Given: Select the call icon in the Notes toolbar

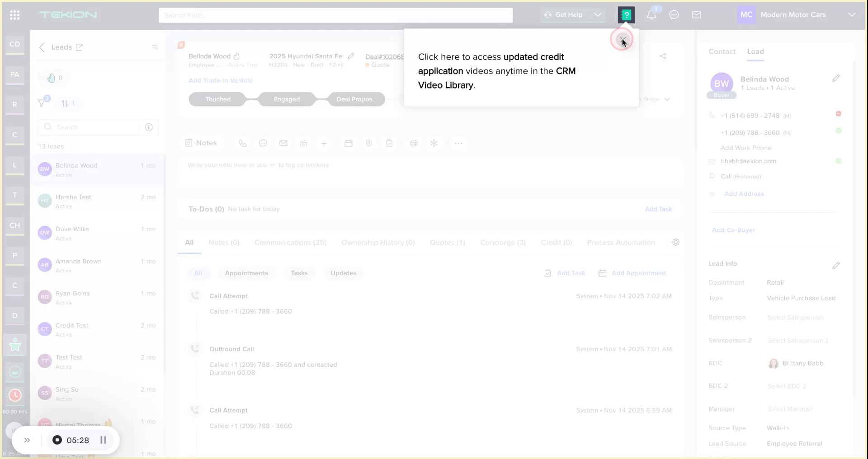Looking at the screenshot, I should pos(243,143).
